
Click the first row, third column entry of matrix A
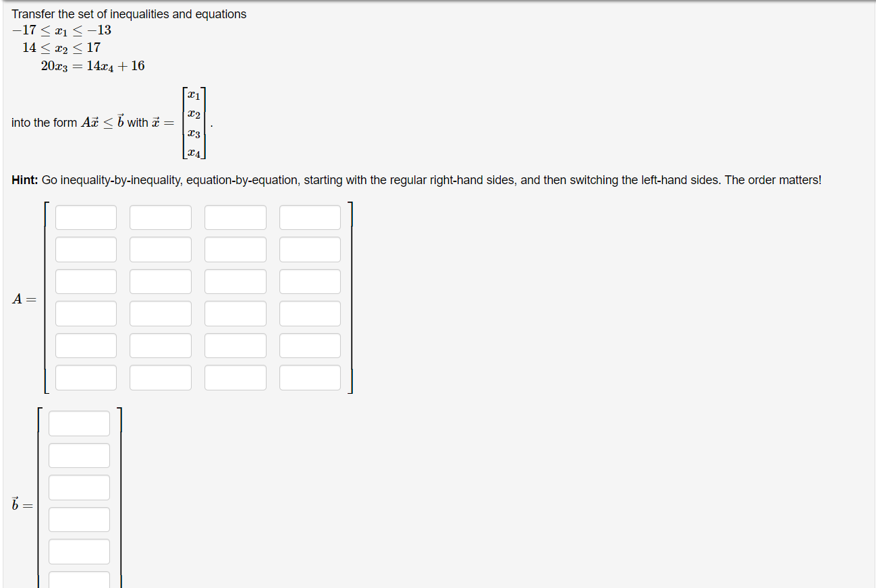tap(235, 216)
